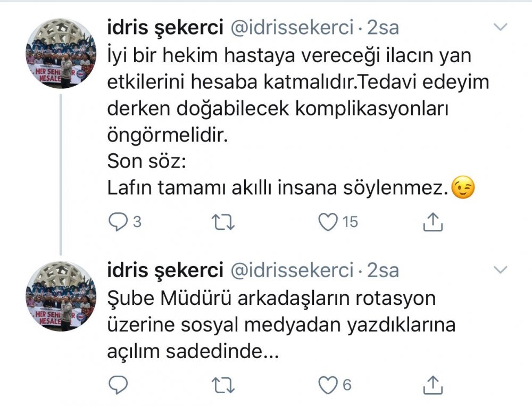Expand the chevron menu on the 'Şube Müdürü' tweet
Viewport: 532px width, 406px height.
(x=501, y=270)
